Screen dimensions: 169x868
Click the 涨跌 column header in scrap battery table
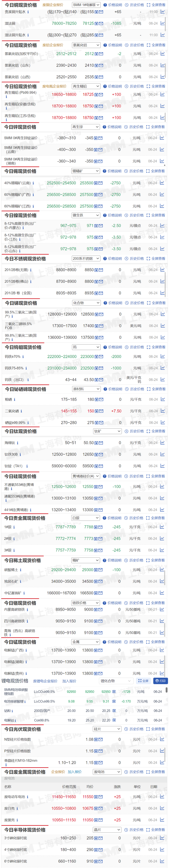pos(117,787)
